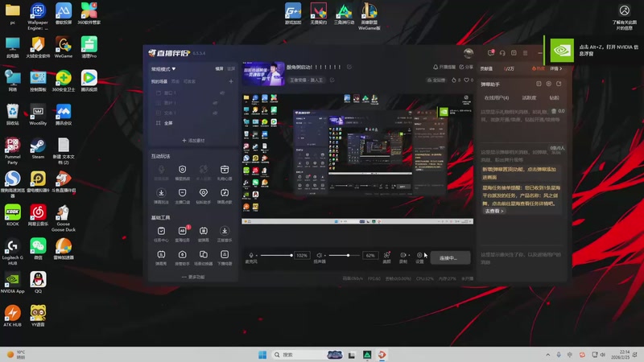Open 任务中心 in basic tools
The image size is (644, 362).
(x=161, y=234)
